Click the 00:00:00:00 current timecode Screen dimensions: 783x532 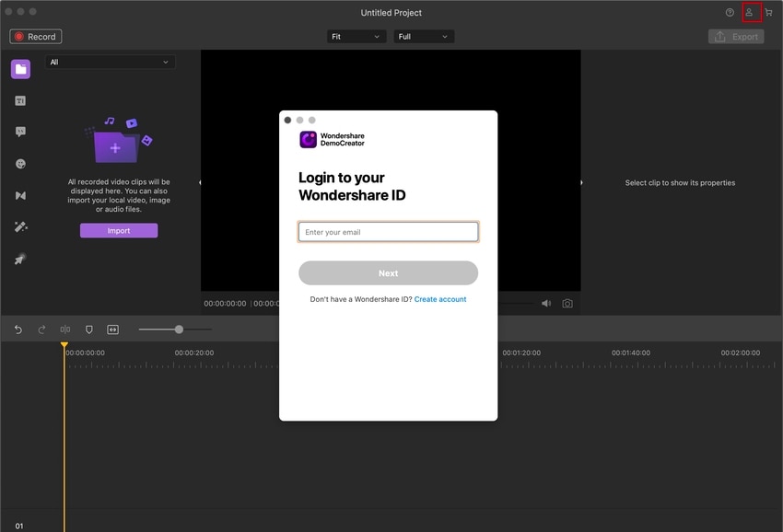coord(225,304)
